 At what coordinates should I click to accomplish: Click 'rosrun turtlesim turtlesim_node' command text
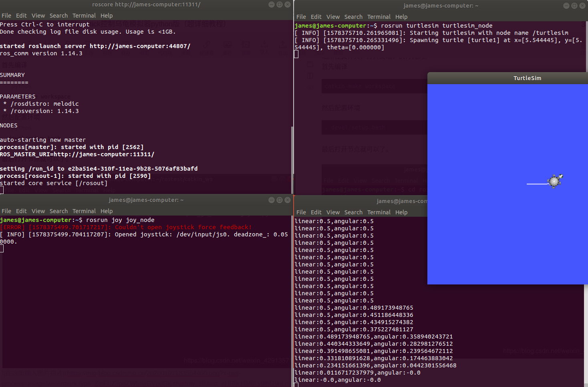pyautogui.click(x=437, y=26)
